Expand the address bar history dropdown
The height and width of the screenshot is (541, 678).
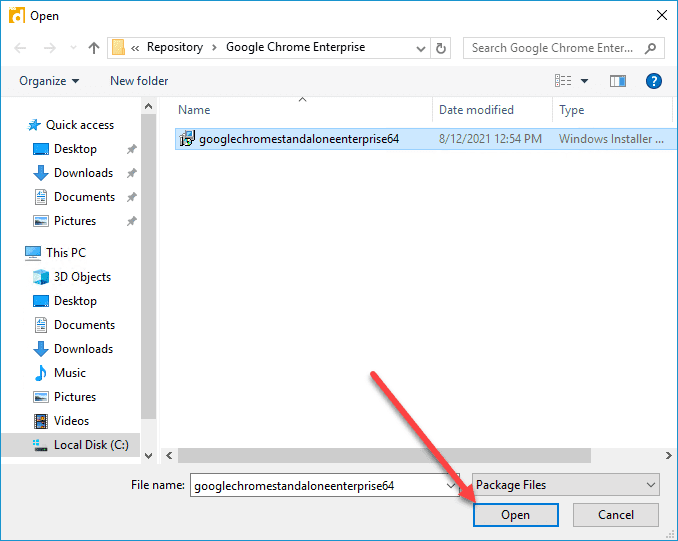click(x=420, y=48)
